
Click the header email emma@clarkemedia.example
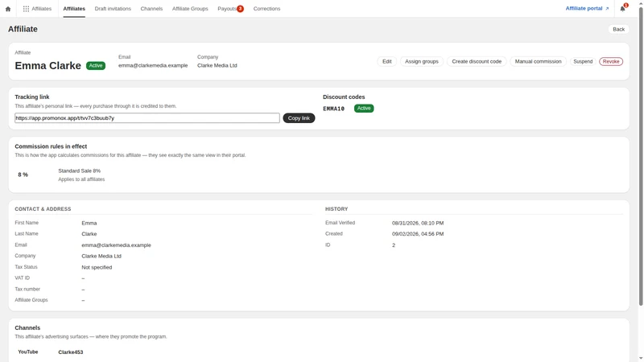(153, 66)
